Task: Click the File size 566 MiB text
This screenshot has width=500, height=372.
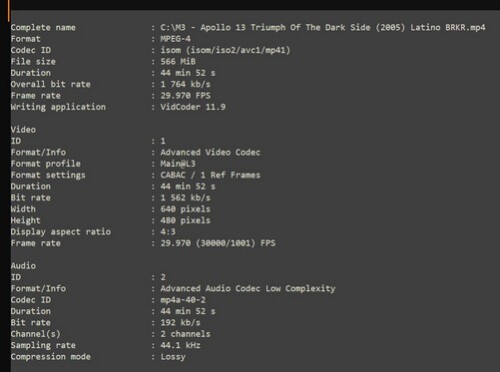Action: [x=178, y=62]
